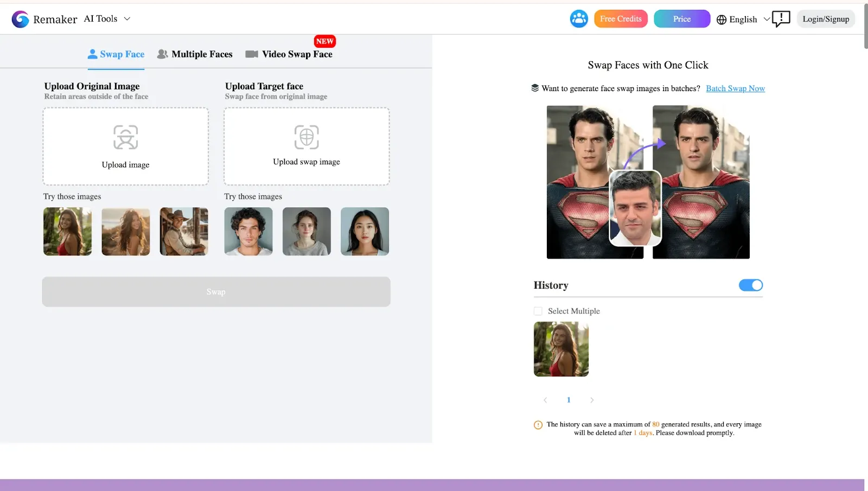
Task: Open the English language dropdown arrow
Action: click(767, 19)
